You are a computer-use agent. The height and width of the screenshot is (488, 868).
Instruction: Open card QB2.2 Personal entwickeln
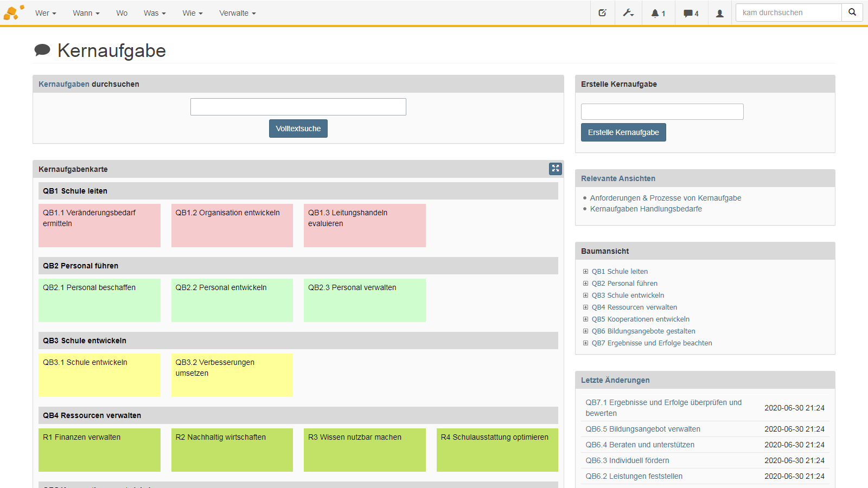click(232, 300)
